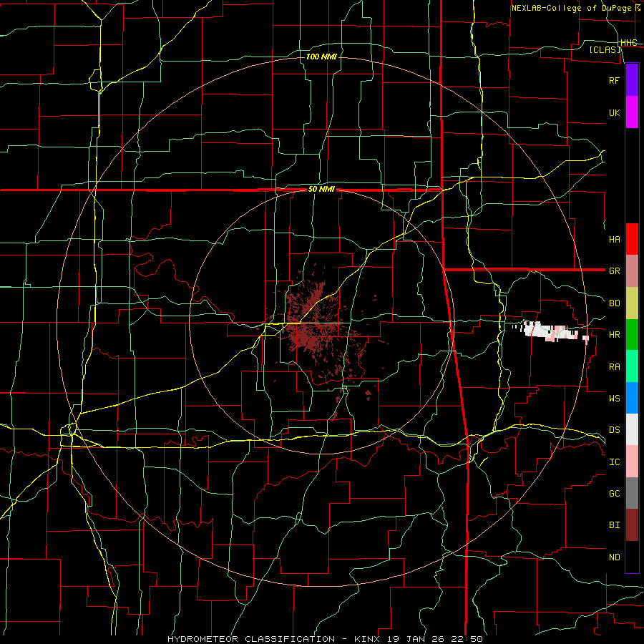This screenshot has width=644, height=644.
Task: Click the ND legend label
Action: 614,557
